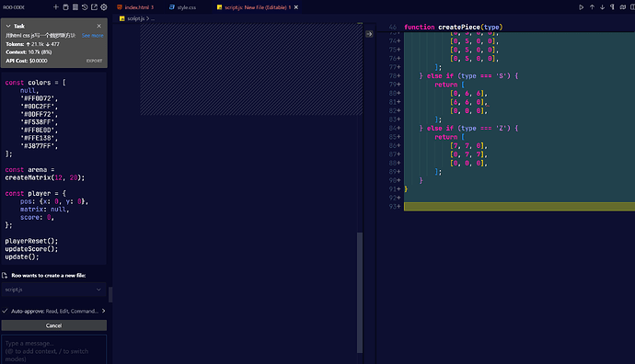Open Roo Code in editor pop-out icon
This screenshot has width=635, height=364.
(x=94, y=7)
